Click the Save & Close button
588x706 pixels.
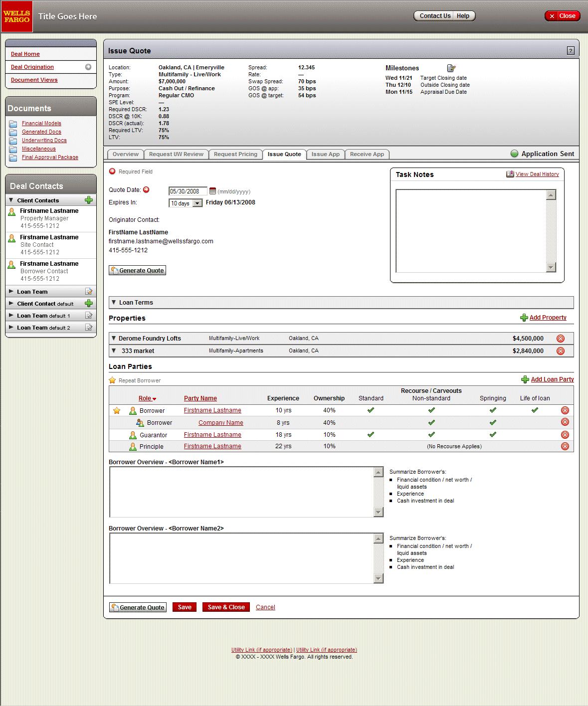[226, 607]
